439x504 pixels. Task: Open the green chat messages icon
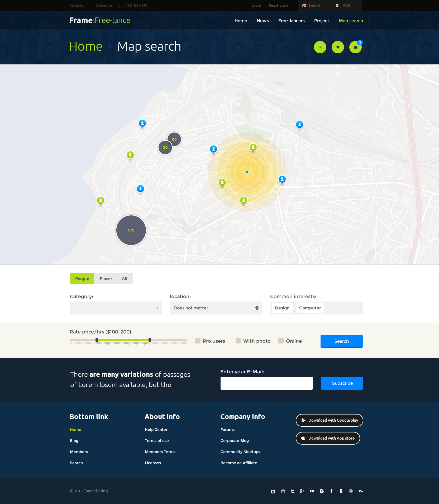(338, 47)
